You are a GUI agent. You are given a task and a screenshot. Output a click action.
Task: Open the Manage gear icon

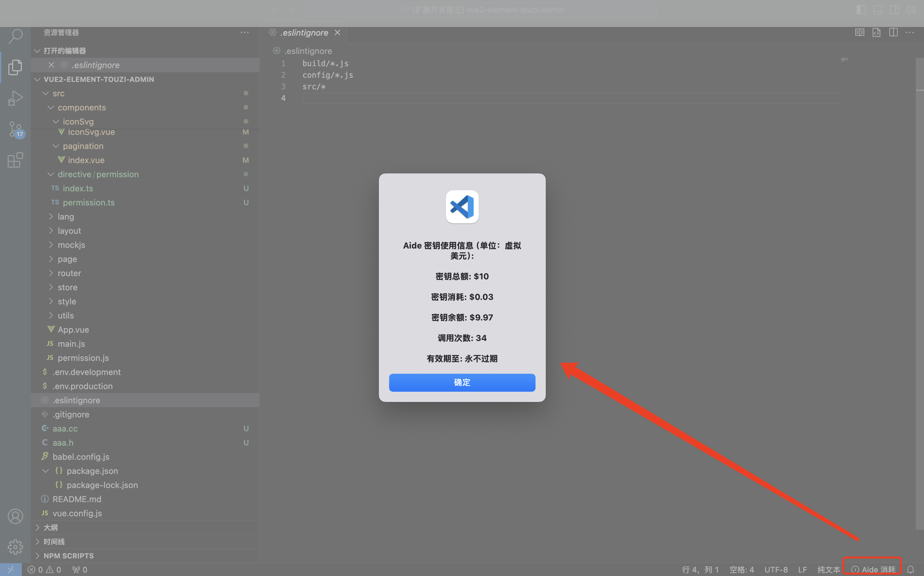tap(15, 547)
